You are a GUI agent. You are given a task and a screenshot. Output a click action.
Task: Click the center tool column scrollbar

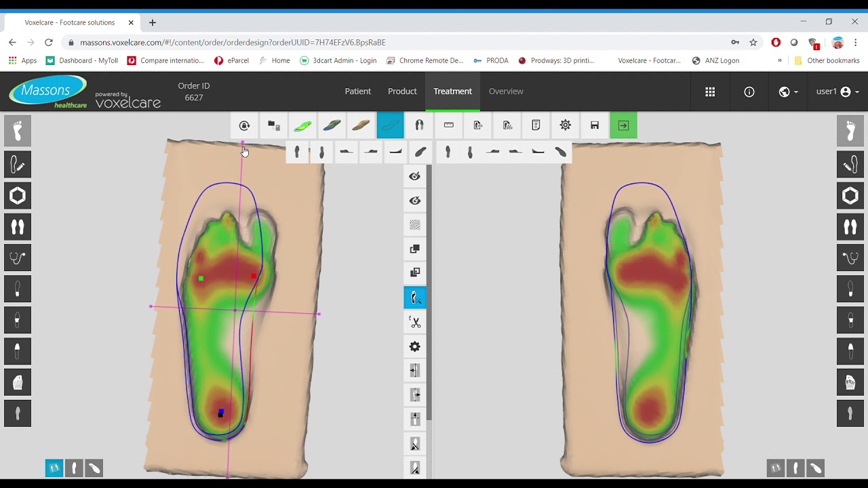(429, 291)
